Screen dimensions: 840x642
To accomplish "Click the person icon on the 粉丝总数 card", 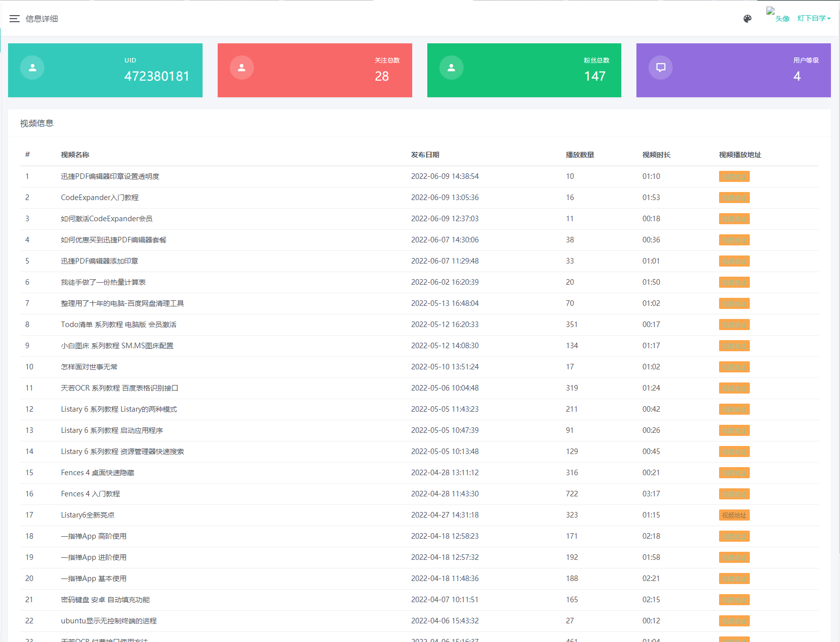I will coord(451,67).
